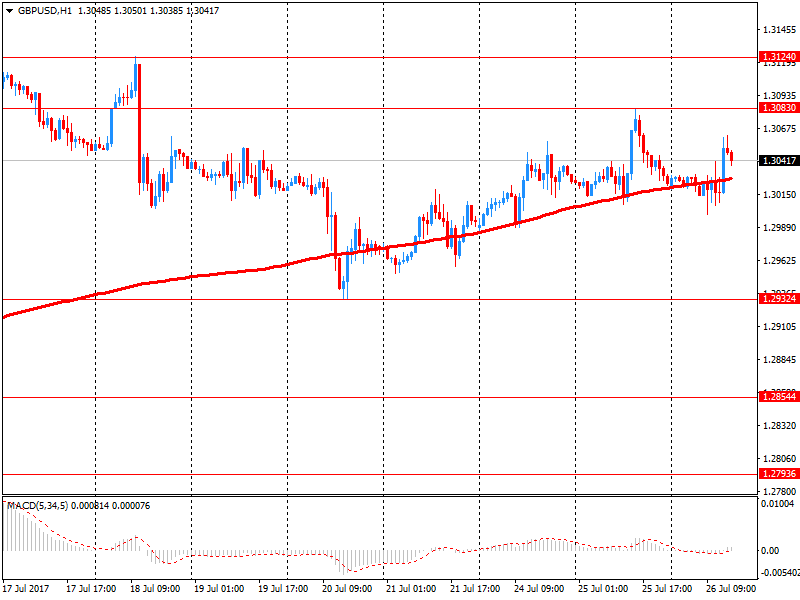Select the 25 Jul 17:00 time axis label
The image size is (800, 600).
[x=667, y=588]
